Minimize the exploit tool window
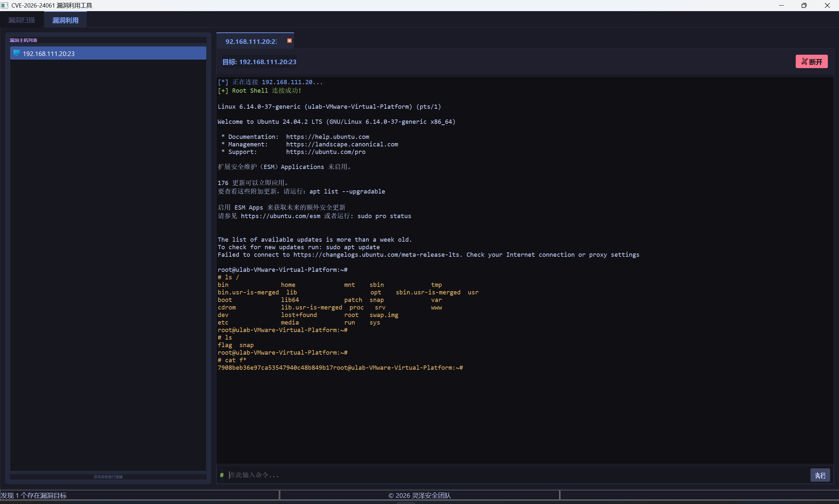The height and width of the screenshot is (504, 839). (781, 6)
